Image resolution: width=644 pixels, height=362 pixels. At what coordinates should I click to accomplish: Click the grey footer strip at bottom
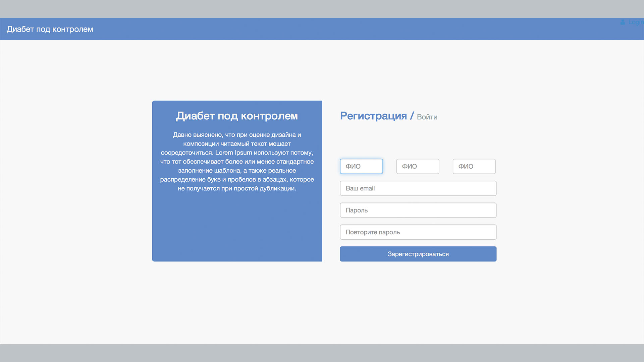pyautogui.click(x=322, y=353)
